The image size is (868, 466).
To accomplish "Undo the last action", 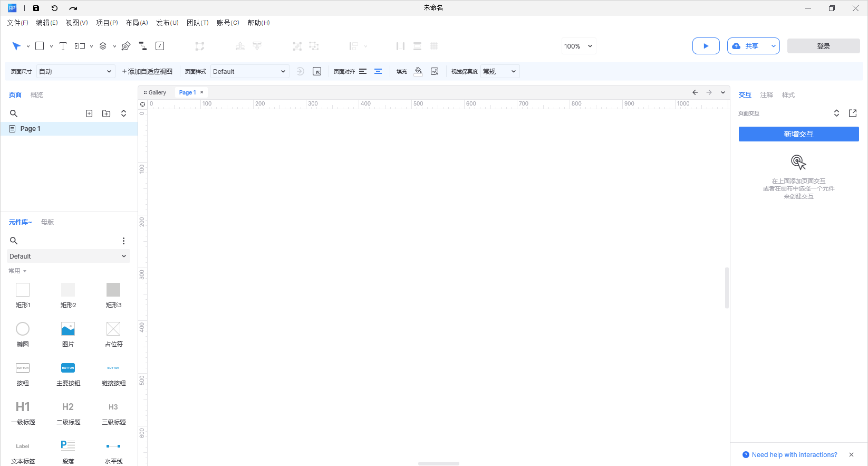I will pyautogui.click(x=54, y=8).
